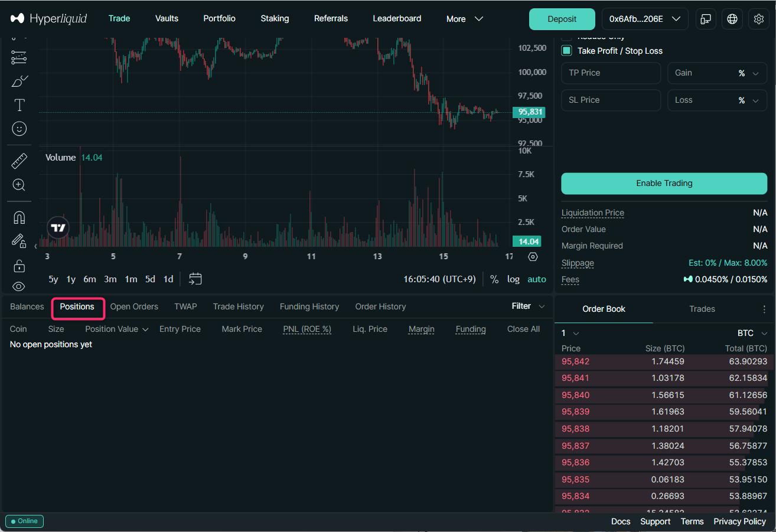Switch to the Open Orders tab
Viewport: 776px width, 532px height.
(134, 306)
